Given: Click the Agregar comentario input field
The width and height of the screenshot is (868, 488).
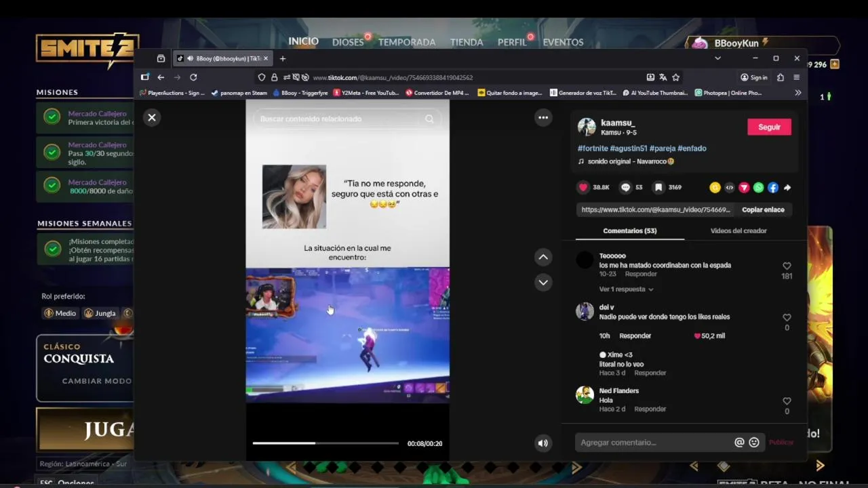Looking at the screenshot, I should [654, 443].
